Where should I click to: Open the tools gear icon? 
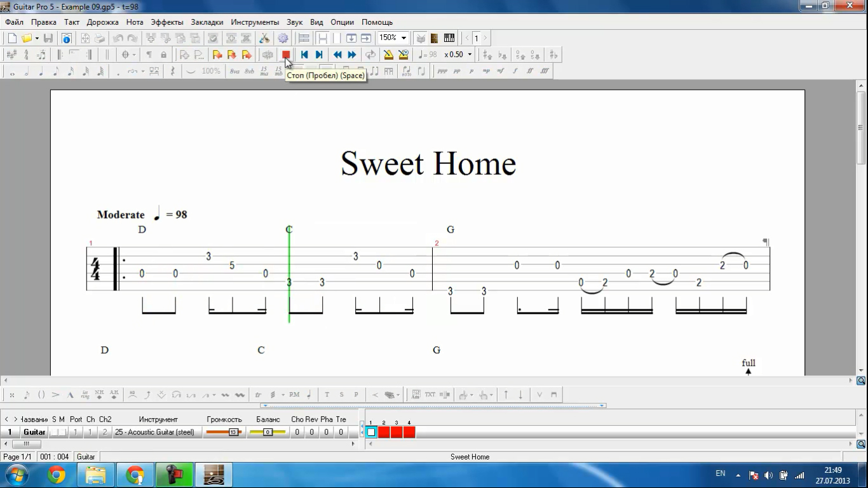click(x=283, y=38)
